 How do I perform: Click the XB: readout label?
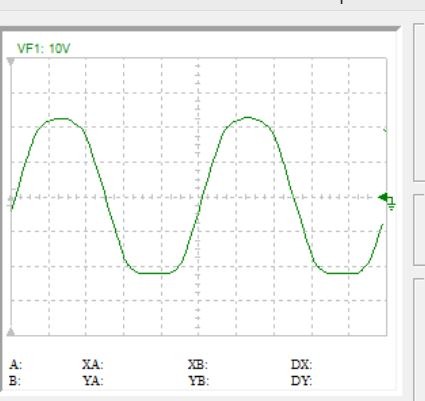click(198, 365)
